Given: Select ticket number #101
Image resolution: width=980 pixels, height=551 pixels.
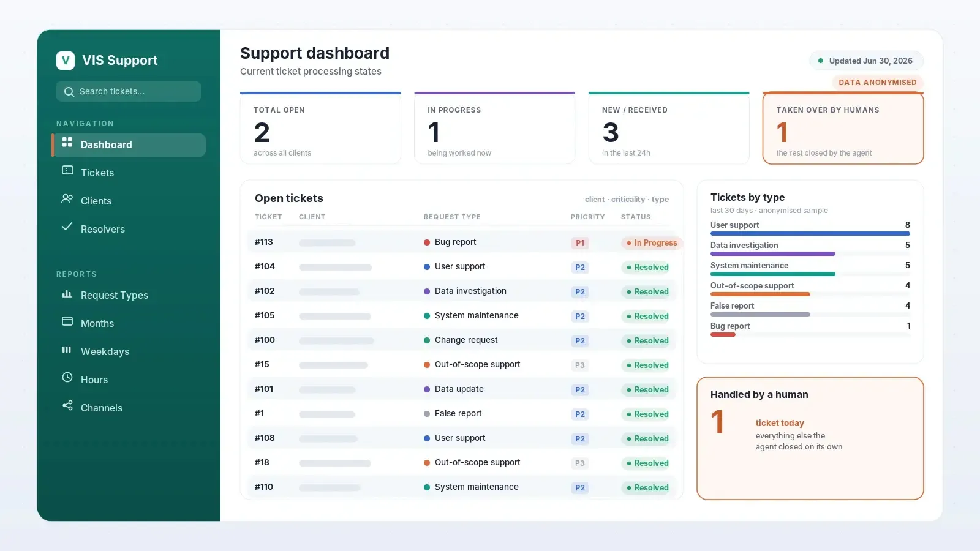Looking at the screenshot, I should (264, 389).
